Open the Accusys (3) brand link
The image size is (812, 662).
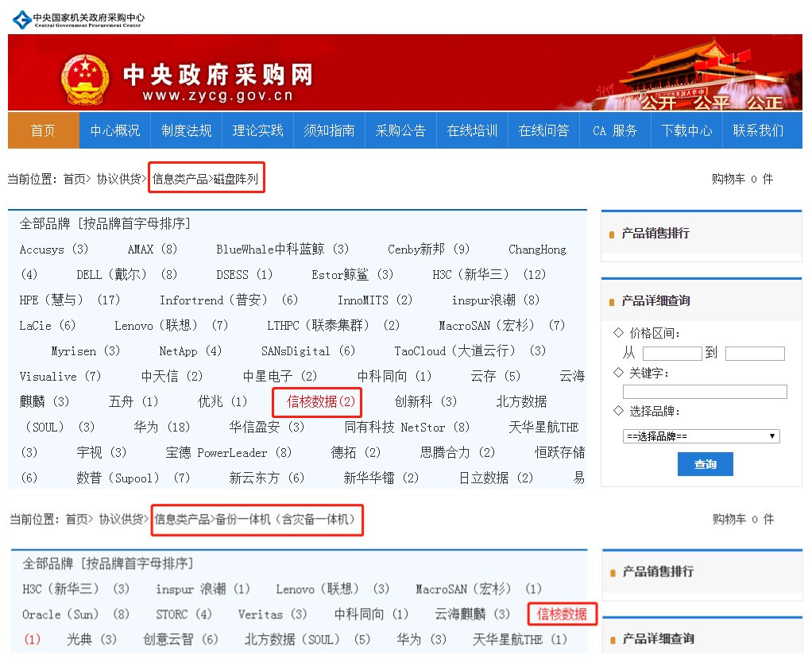tap(54, 250)
